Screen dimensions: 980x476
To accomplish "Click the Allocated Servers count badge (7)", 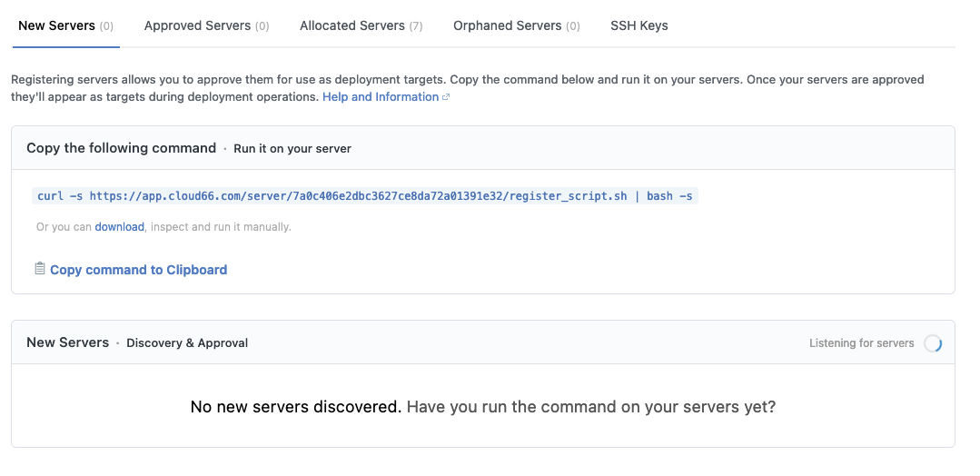I will point(416,26).
